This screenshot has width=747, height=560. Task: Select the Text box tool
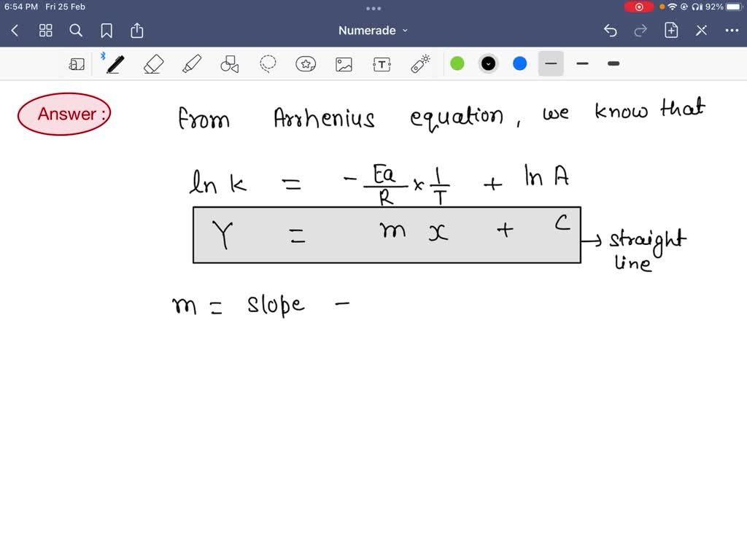pyautogui.click(x=381, y=63)
